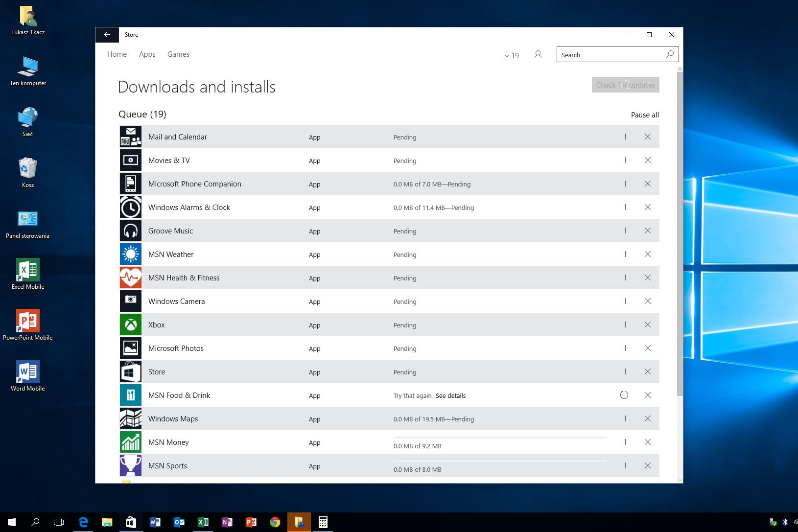This screenshot has height=532, width=798.
Task: Click See details for MSN Food & Drink
Action: (x=450, y=396)
